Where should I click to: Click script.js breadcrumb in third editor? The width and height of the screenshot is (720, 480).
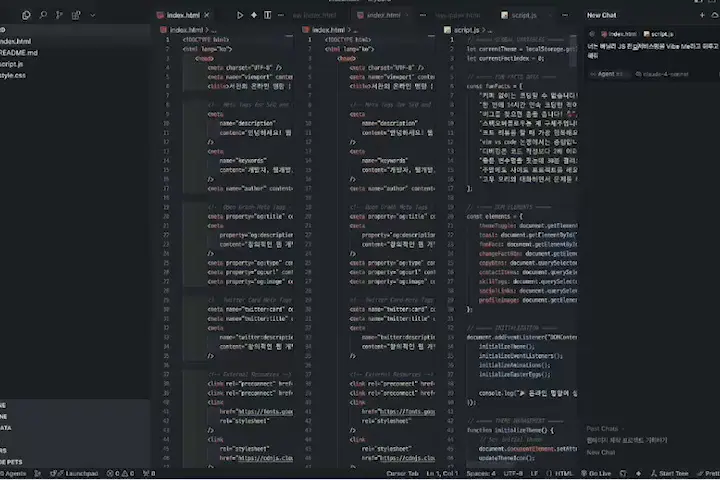467,30
